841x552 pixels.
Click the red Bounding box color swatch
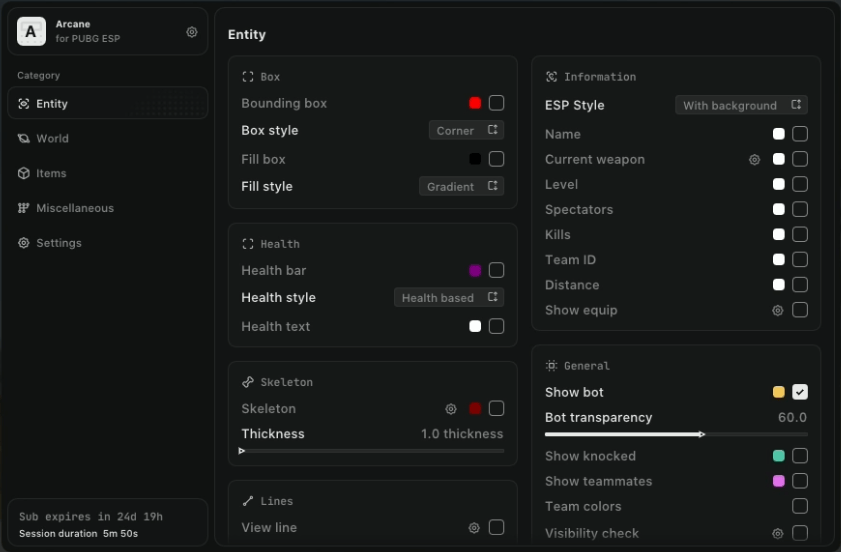[475, 103]
